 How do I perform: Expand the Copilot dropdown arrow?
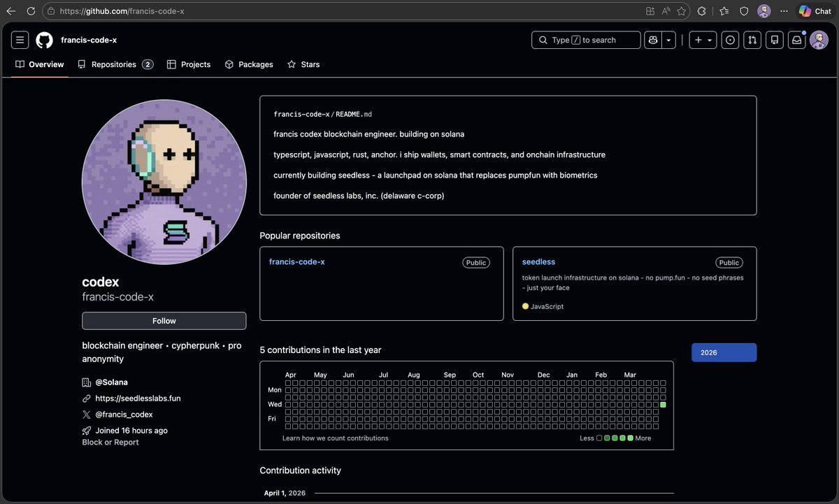(x=668, y=40)
